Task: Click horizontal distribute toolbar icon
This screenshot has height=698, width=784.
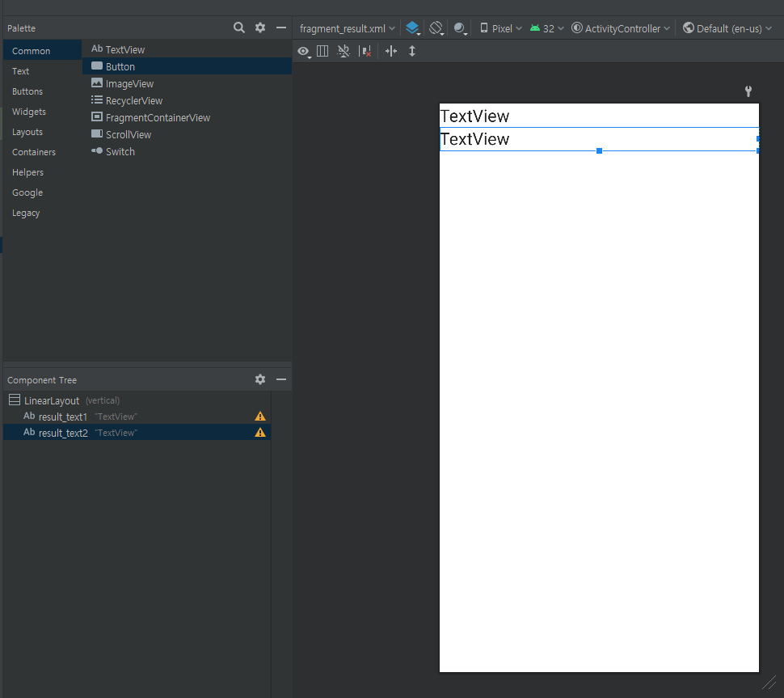Action: (x=391, y=51)
